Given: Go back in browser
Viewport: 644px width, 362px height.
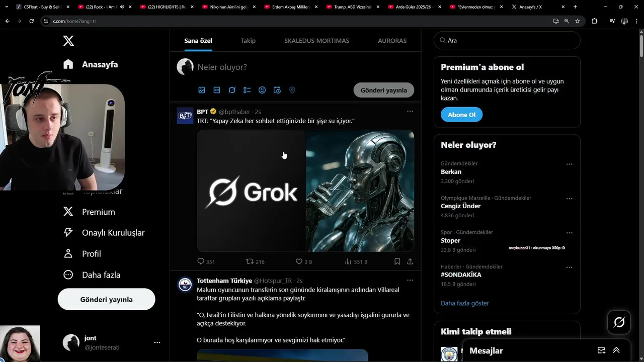Looking at the screenshot, I should coord(7,21).
